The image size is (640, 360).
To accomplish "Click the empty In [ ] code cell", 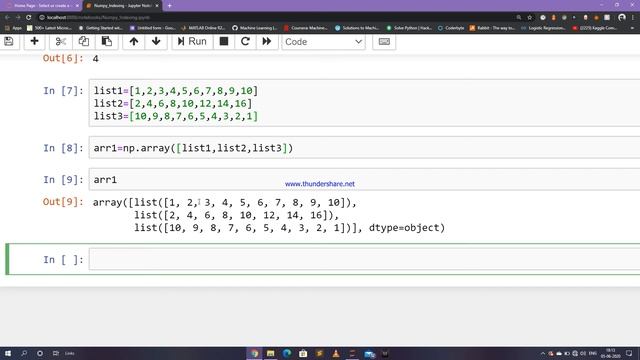I will pyautogui.click(x=364, y=259).
